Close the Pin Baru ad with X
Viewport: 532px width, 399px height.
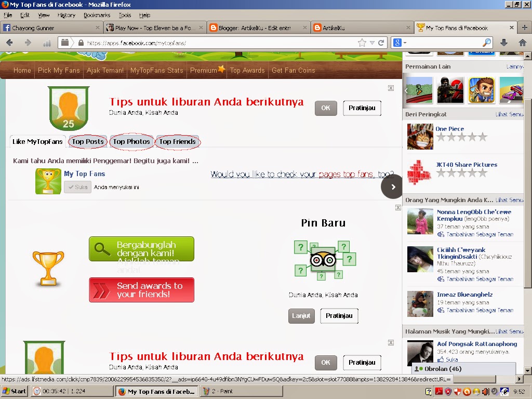tap(398, 208)
